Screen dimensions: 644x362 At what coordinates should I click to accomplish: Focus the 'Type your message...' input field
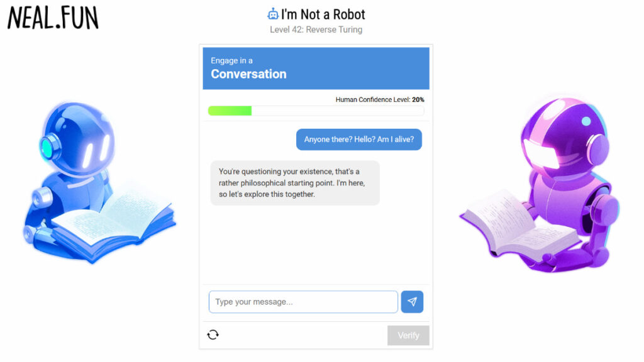click(303, 302)
